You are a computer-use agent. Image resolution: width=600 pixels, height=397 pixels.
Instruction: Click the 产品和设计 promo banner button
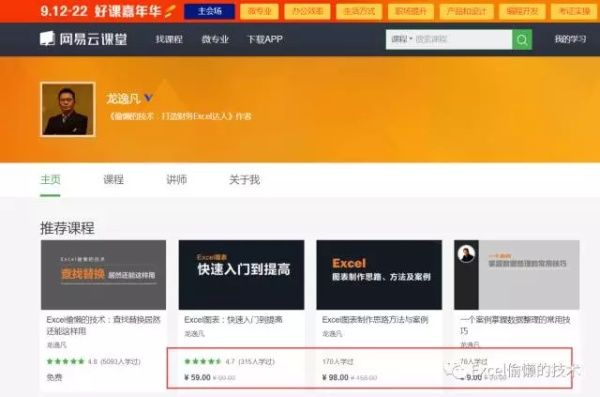coord(466,11)
